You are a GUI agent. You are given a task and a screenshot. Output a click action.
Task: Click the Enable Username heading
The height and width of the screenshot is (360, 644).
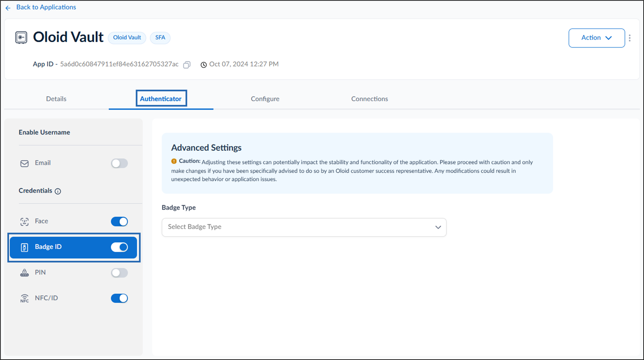coord(44,132)
